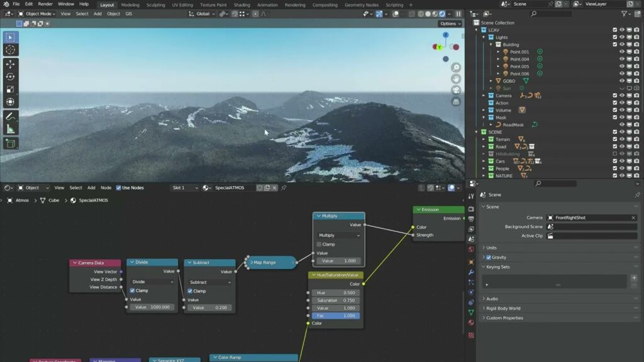Enable the HillsBuilding collection checkbox
644x362 pixels.
[615, 154]
